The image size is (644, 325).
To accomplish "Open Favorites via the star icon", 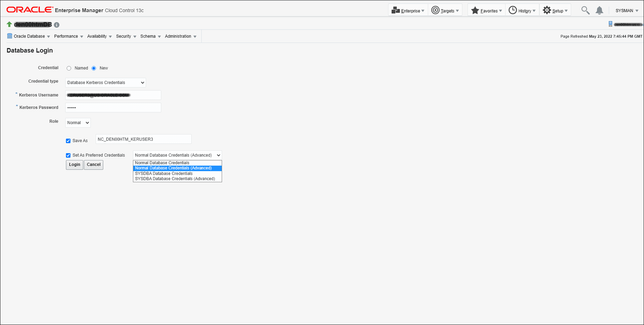I will 475,10.
